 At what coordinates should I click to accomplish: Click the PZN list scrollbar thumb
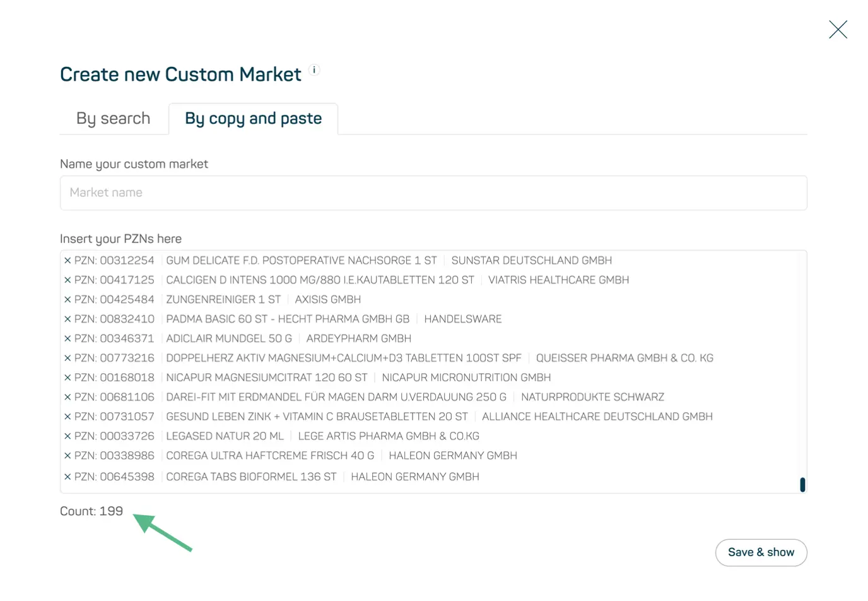[802, 484]
